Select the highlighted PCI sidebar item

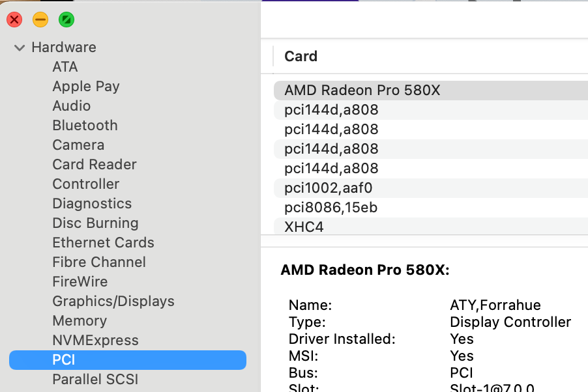pyautogui.click(x=64, y=359)
